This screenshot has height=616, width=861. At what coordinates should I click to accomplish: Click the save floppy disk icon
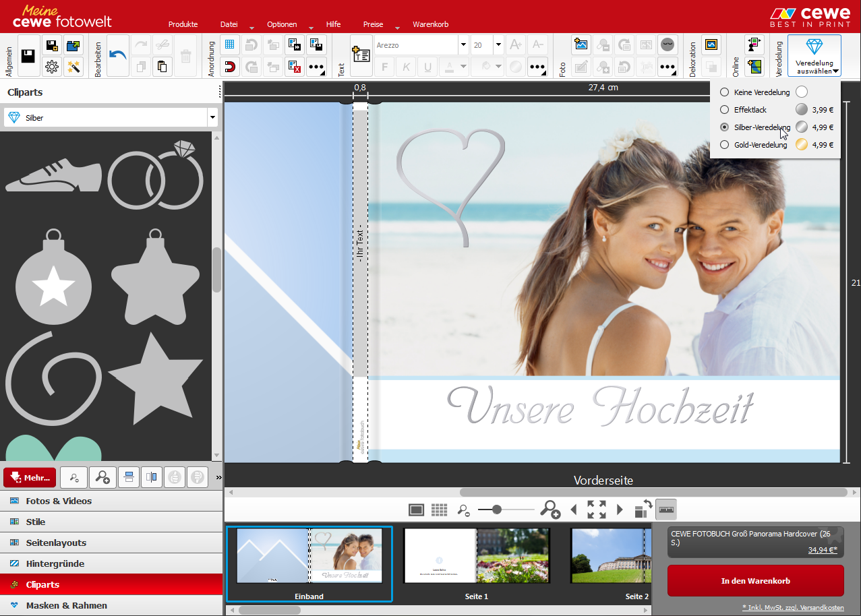click(x=28, y=56)
